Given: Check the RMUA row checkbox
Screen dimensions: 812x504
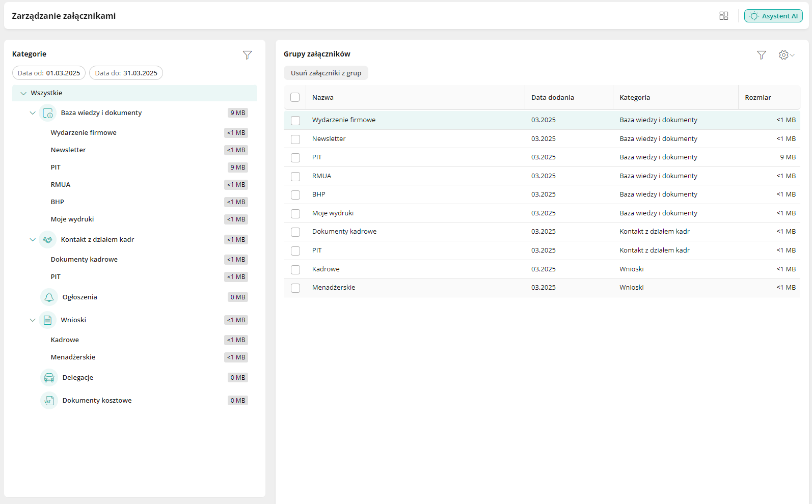Looking at the screenshot, I should click(x=295, y=177).
